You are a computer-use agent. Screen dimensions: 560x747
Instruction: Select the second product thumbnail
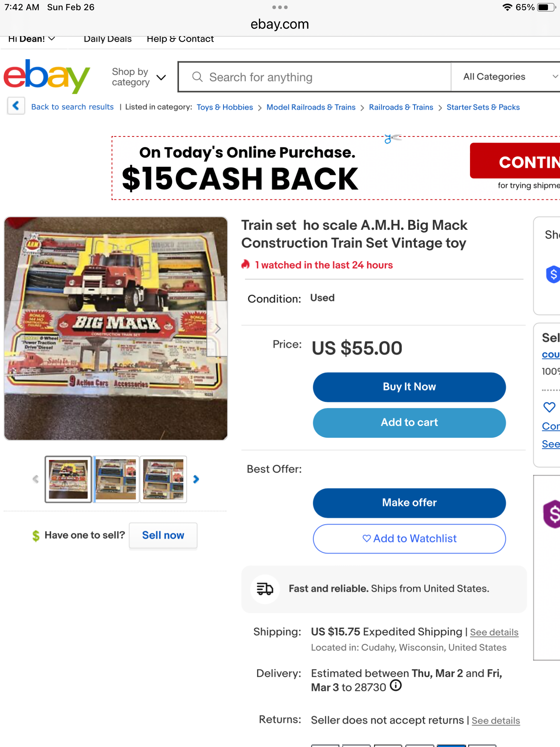(x=116, y=479)
